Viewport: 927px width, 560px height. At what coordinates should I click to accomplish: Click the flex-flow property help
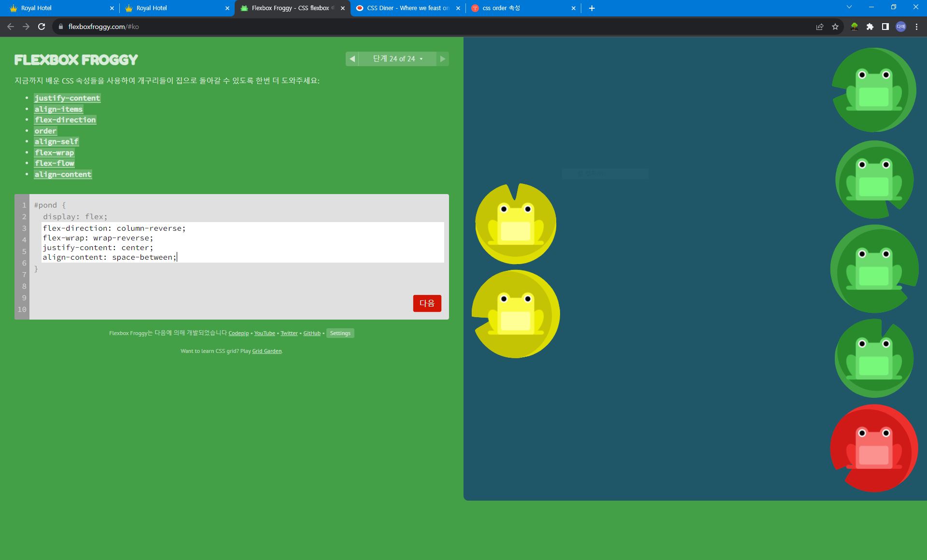point(54,163)
